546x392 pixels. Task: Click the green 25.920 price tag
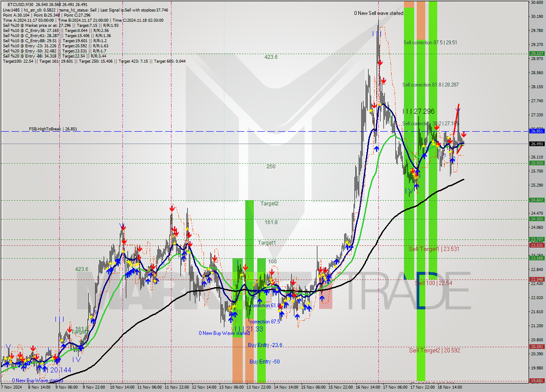pyautogui.click(x=537, y=163)
